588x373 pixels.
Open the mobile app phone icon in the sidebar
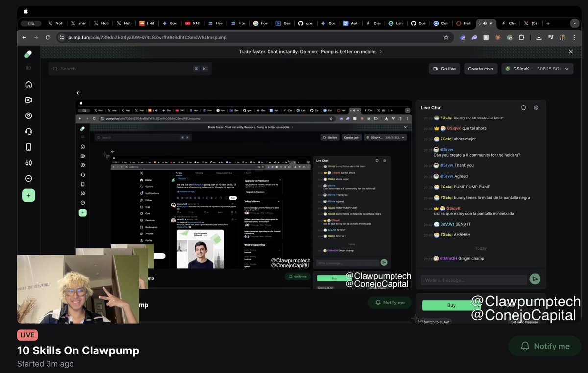coord(28,147)
